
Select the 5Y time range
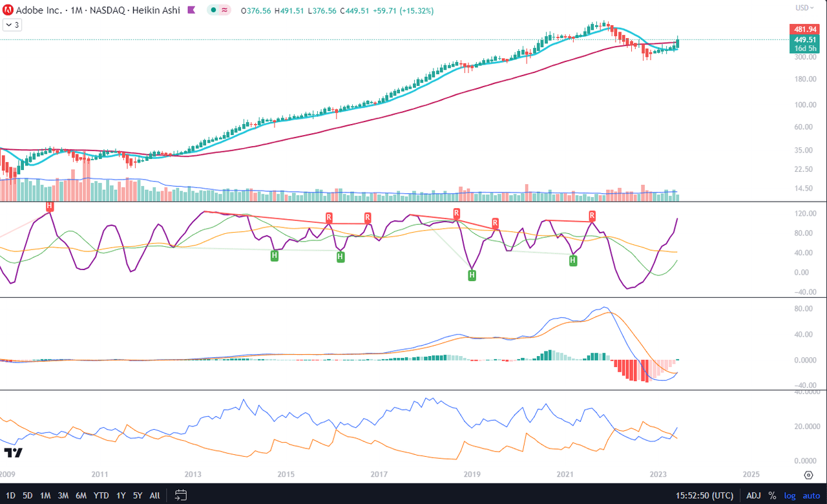(x=138, y=496)
